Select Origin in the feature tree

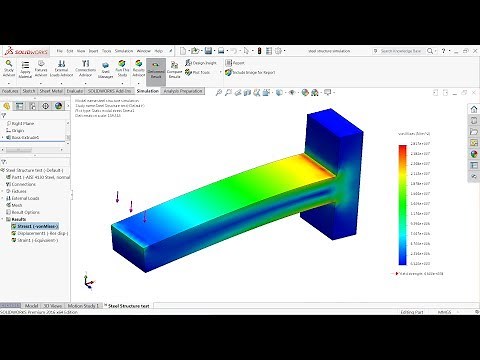pos(15,130)
